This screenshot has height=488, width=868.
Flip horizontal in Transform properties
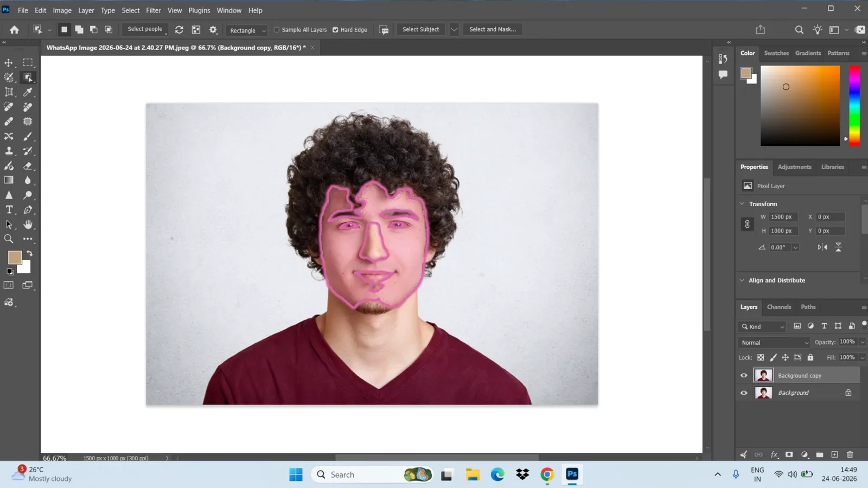(822, 247)
